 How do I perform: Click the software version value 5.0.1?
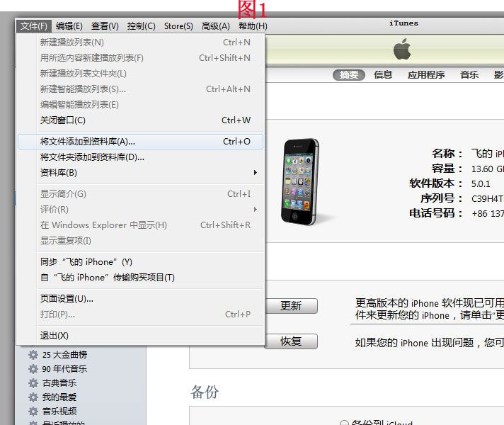481,184
